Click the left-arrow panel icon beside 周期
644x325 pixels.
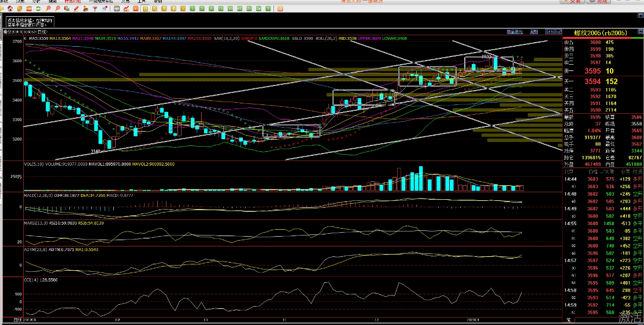[x=548, y=32]
